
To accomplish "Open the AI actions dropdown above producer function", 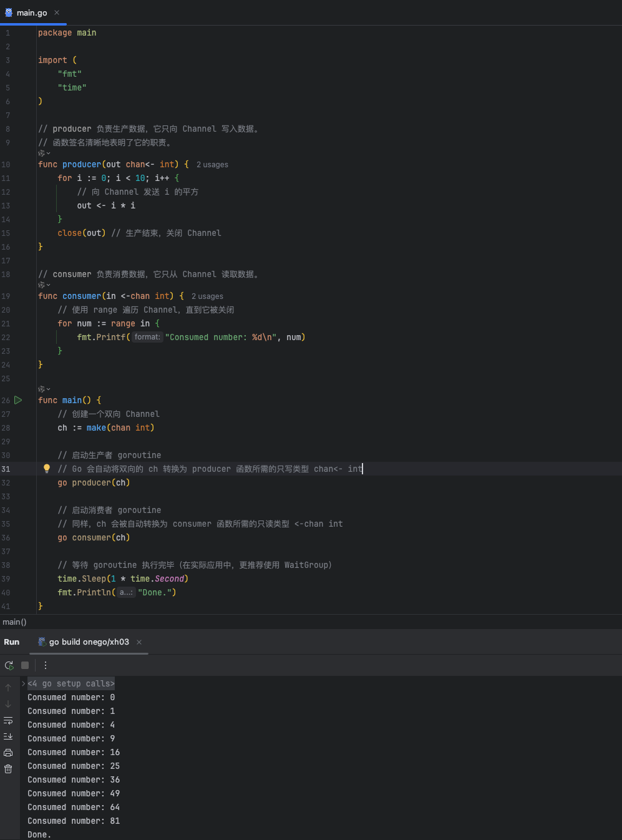I will (x=44, y=153).
